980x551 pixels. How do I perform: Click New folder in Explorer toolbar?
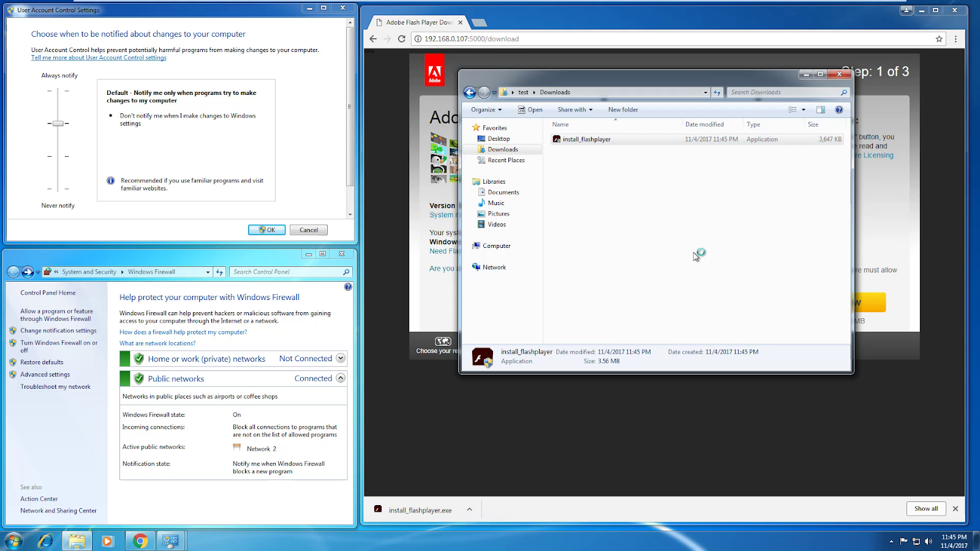coord(623,110)
